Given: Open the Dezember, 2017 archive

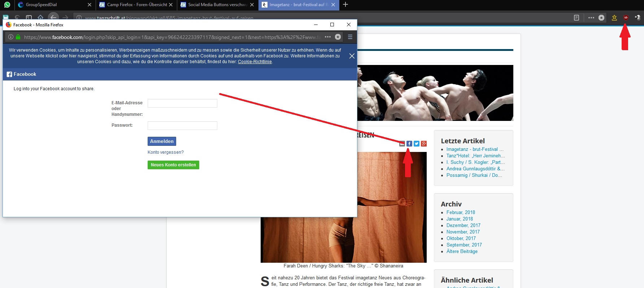Looking at the screenshot, I should click(x=464, y=226).
